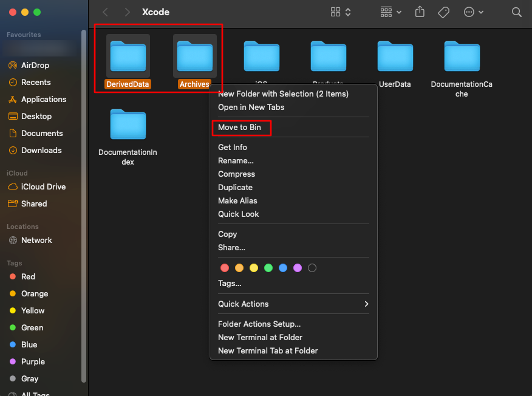This screenshot has height=396, width=532.
Task: Apply the red tag color dot
Action: [225, 268]
